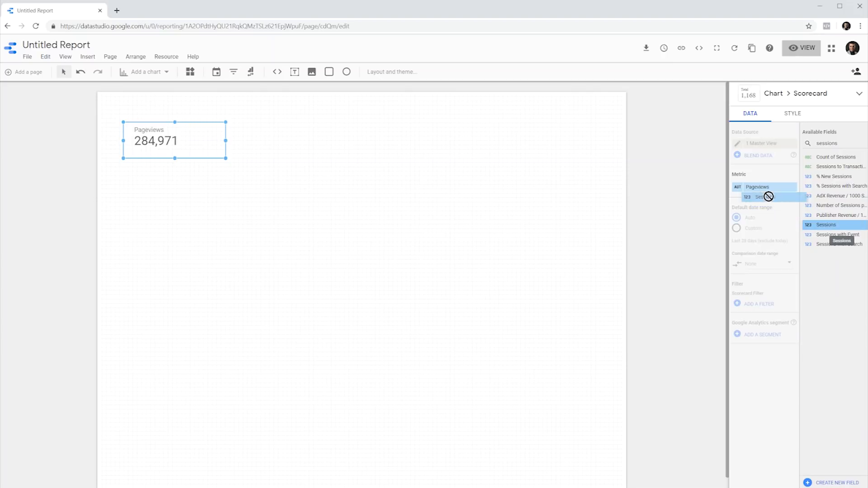Open version history clock icon
Image resolution: width=868 pixels, height=488 pixels.
point(664,48)
